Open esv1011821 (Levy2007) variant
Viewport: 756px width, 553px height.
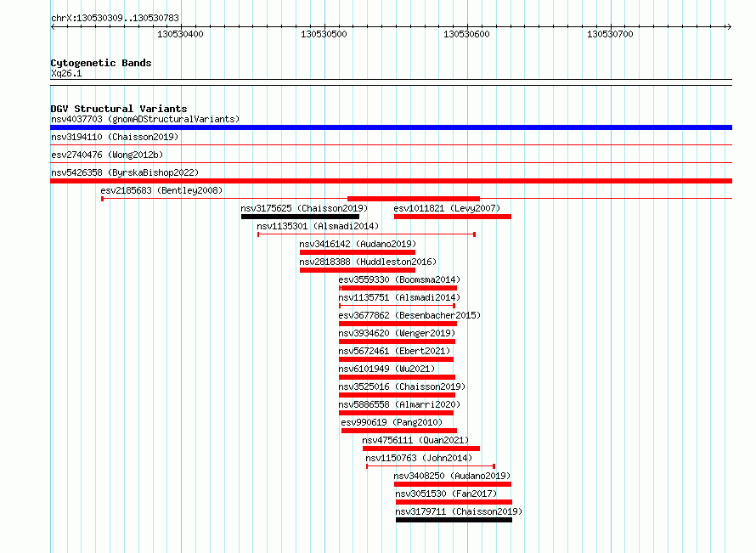coord(447,208)
